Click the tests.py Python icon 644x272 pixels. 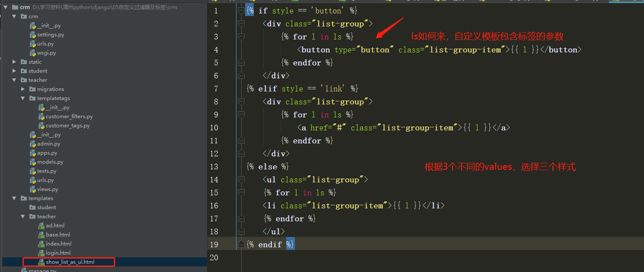(x=33, y=171)
